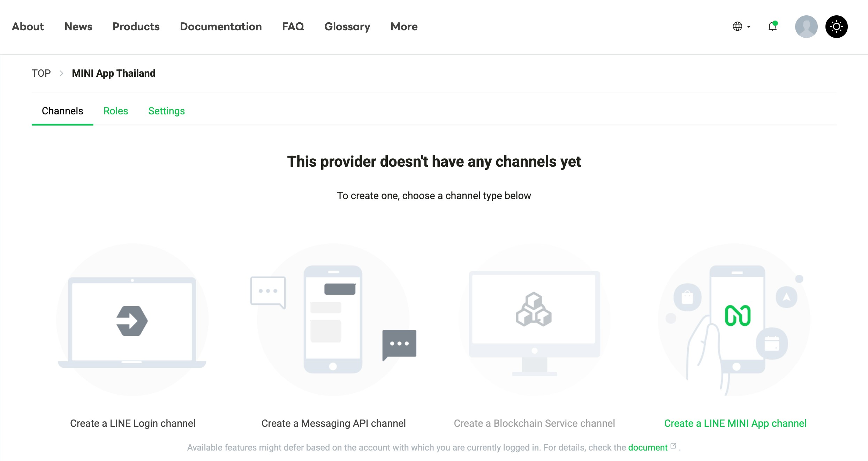Open the More menu in navigation

(404, 27)
